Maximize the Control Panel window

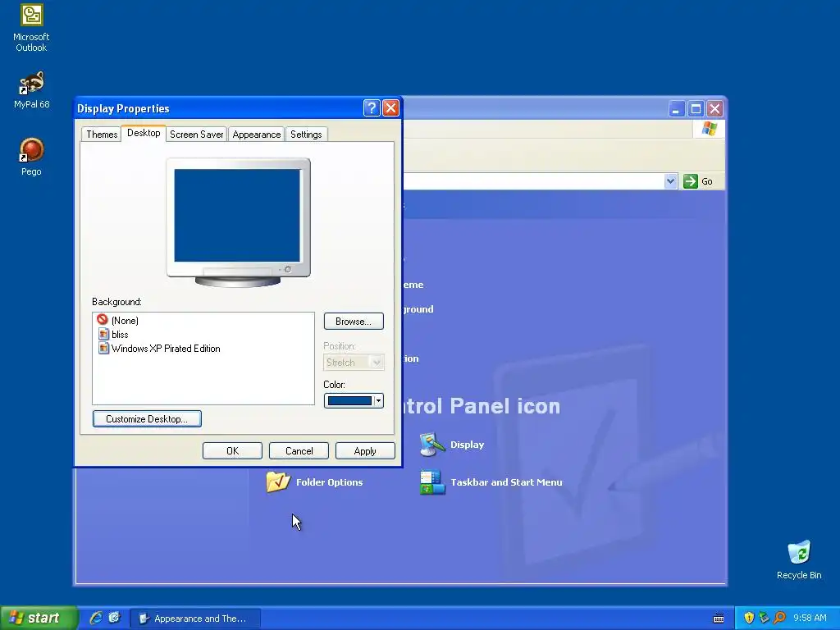click(x=696, y=109)
